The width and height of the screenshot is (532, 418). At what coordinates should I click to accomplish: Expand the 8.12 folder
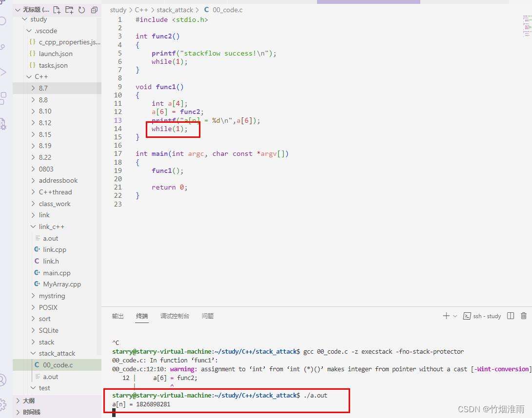pyautogui.click(x=57, y=123)
